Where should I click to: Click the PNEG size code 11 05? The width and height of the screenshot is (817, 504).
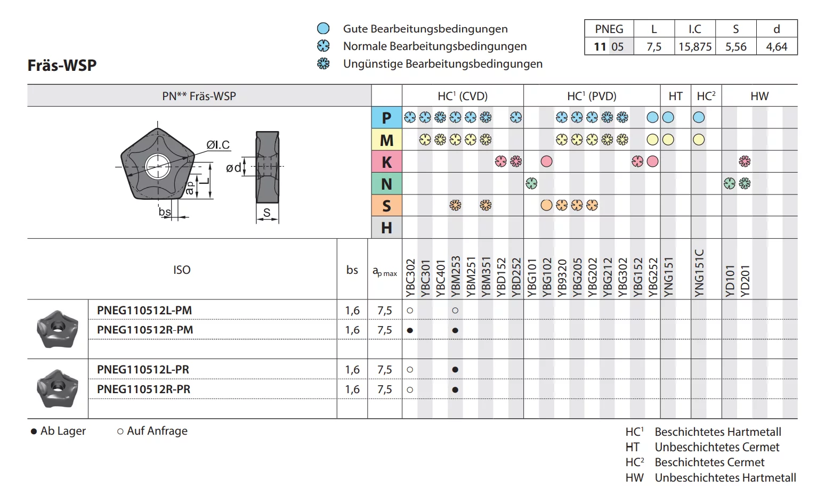(609, 47)
